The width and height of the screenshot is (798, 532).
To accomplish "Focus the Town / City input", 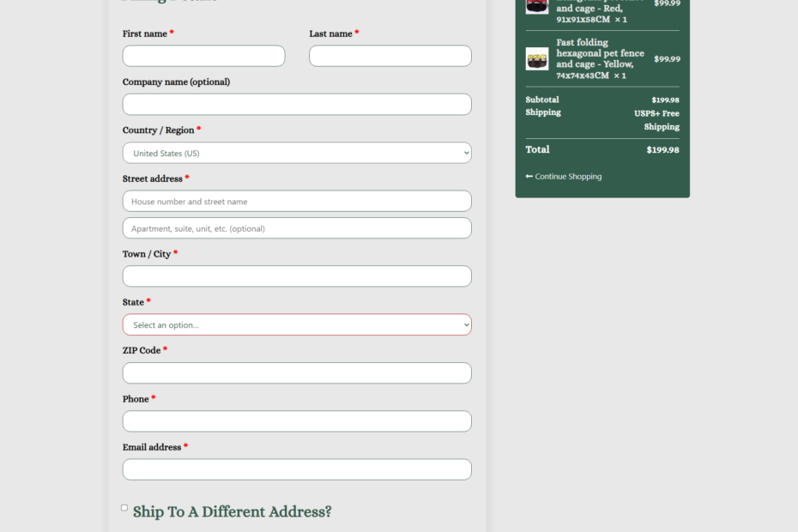I will click(297, 276).
